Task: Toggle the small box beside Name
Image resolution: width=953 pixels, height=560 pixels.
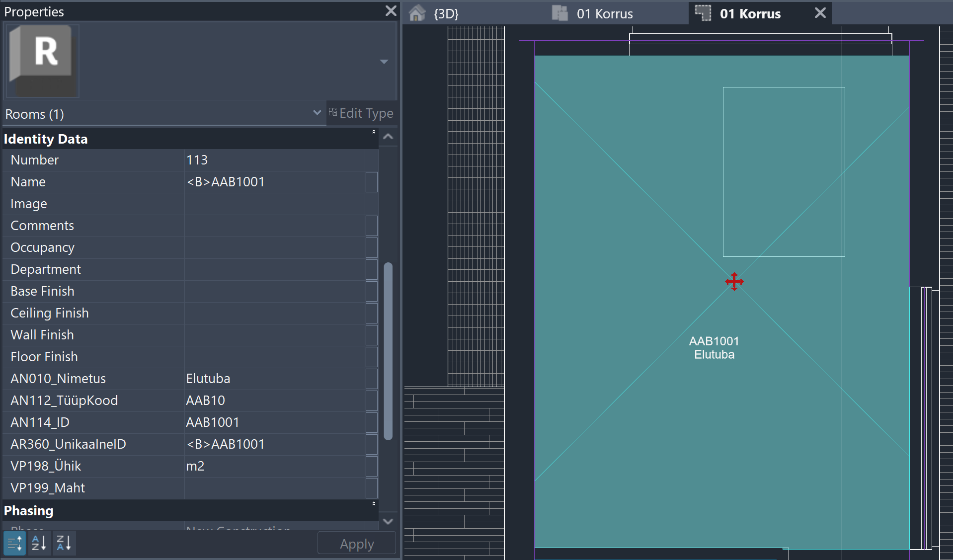Action: pos(371,182)
